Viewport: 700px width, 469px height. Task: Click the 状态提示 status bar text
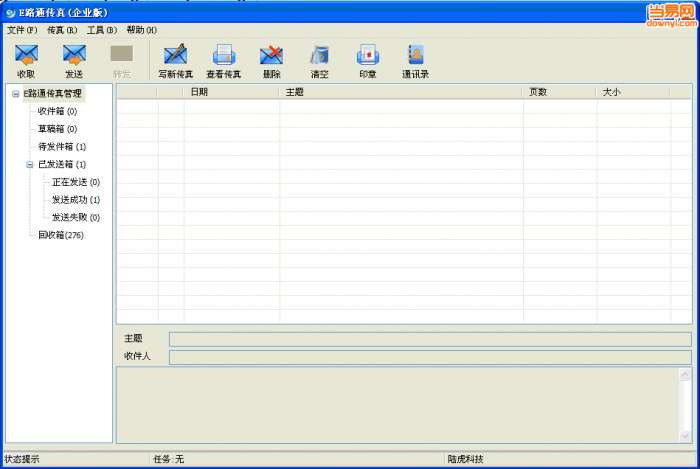coord(22,459)
